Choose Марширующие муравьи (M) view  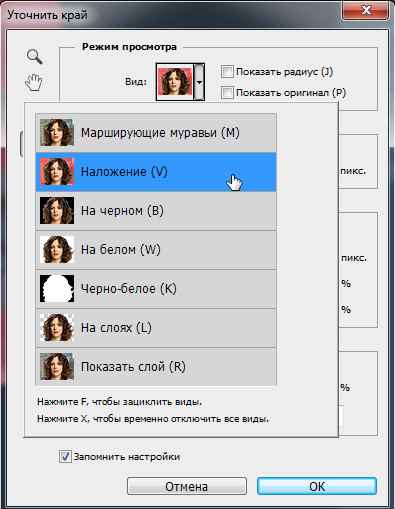156,133
